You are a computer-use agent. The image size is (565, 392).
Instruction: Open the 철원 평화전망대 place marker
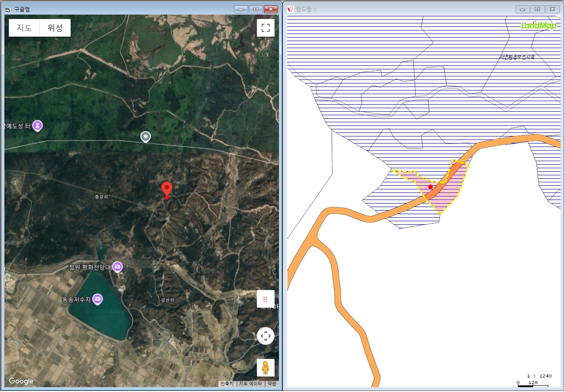point(117,267)
